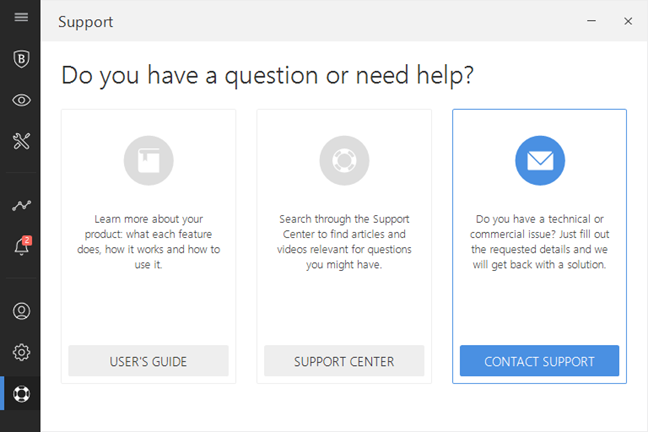
Task: Open the Privacy eye icon
Action: click(20, 100)
